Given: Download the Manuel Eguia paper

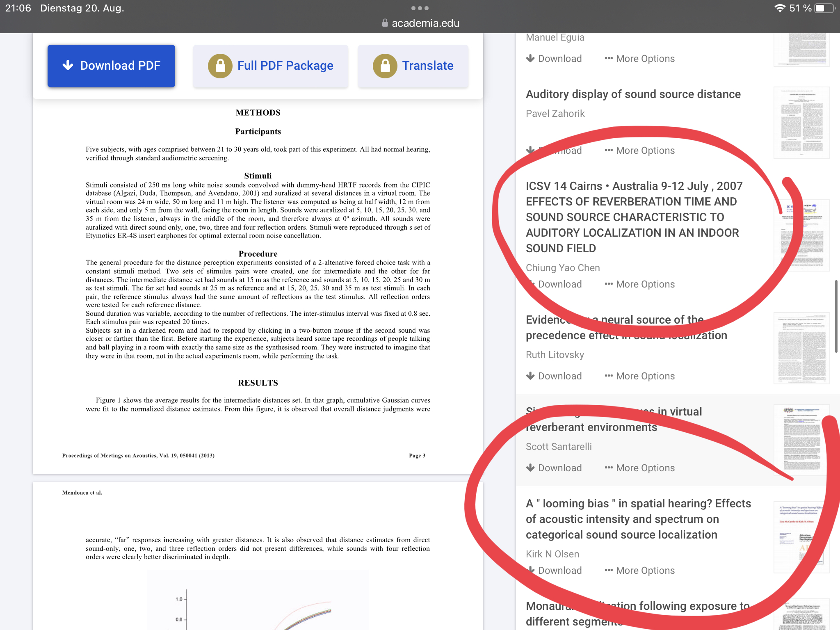Looking at the screenshot, I should 554,59.
